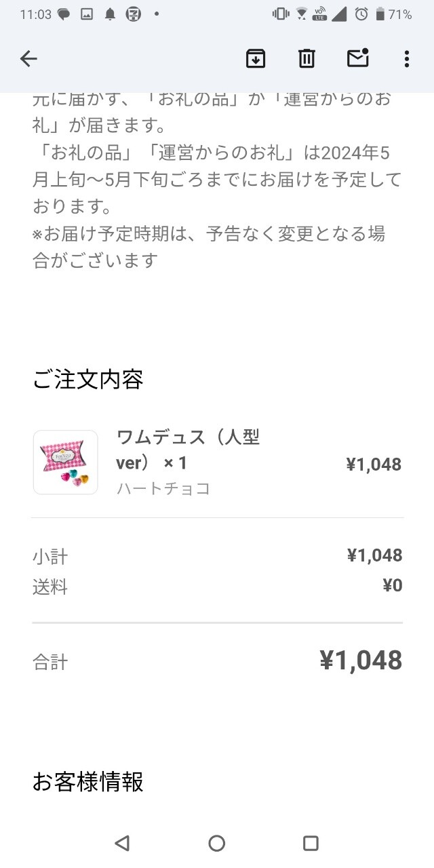
Task: Tap the 送料 ¥0 shipping fee value
Action: click(392, 585)
